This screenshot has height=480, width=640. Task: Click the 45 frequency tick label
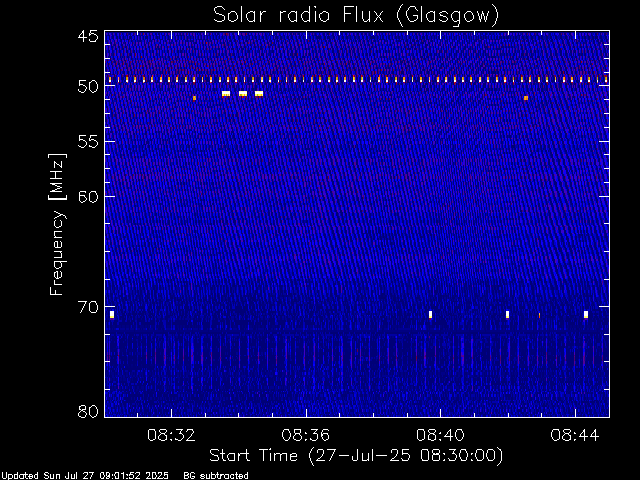tap(88, 37)
